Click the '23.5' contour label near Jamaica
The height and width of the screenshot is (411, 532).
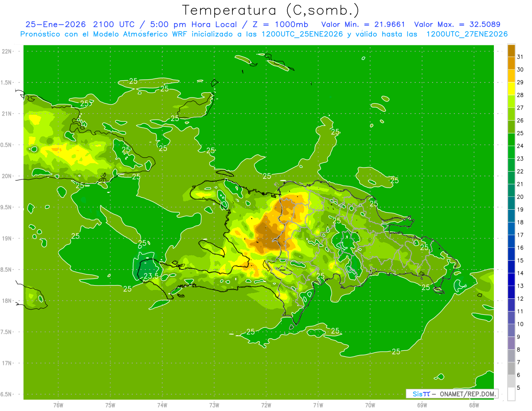tap(151, 276)
